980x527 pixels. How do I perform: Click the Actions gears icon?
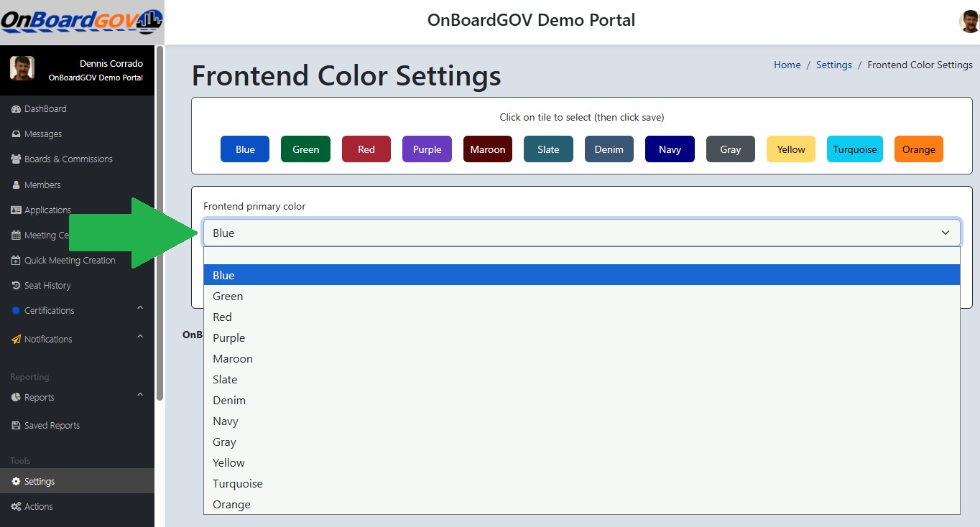coord(17,506)
